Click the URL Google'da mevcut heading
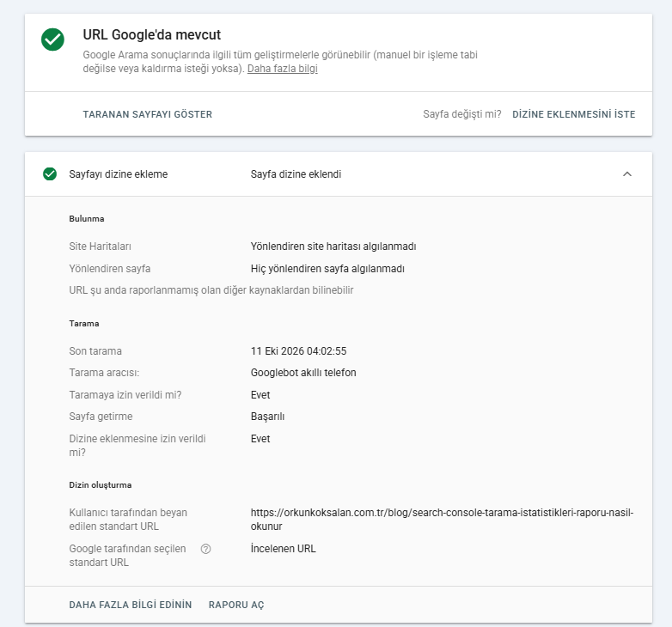 click(152, 34)
